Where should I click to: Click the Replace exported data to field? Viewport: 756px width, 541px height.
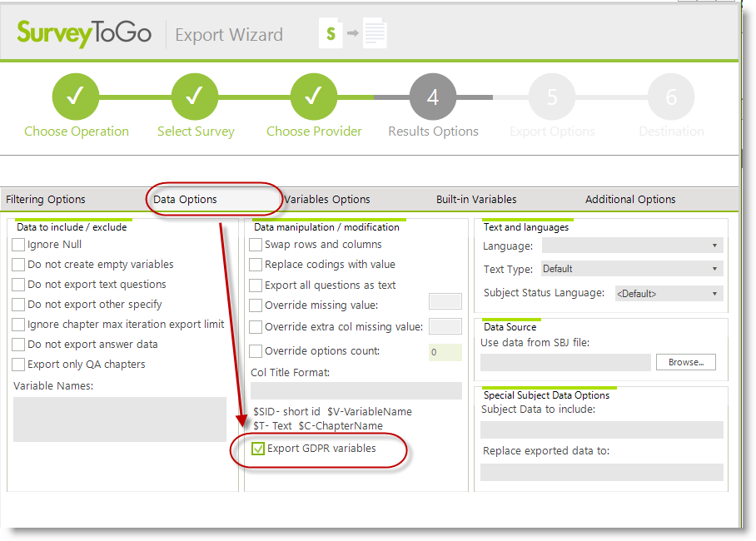[602, 472]
